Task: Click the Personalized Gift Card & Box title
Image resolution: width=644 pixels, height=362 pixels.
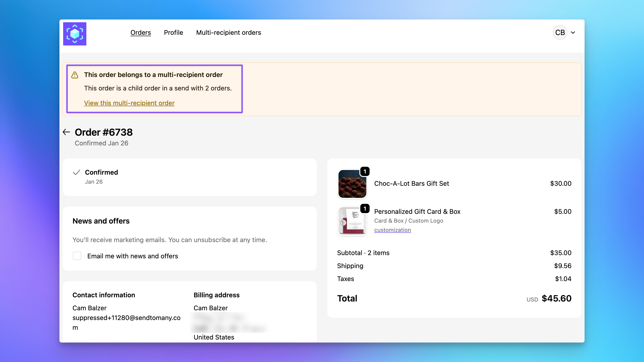Action: coord(417,211)
